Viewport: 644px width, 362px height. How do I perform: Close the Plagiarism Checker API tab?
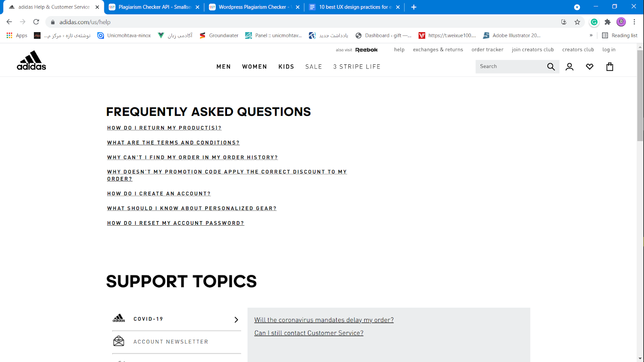(197, 7)
